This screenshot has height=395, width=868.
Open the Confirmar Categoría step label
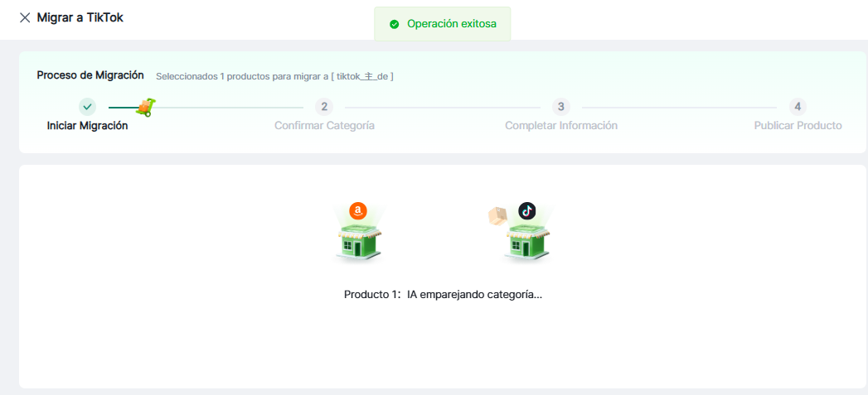324,126
